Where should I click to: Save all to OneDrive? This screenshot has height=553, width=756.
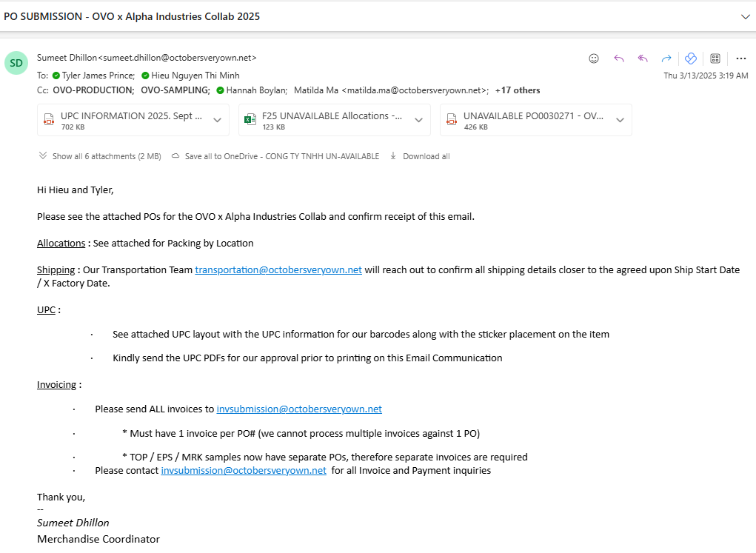(x=275, y=156)
